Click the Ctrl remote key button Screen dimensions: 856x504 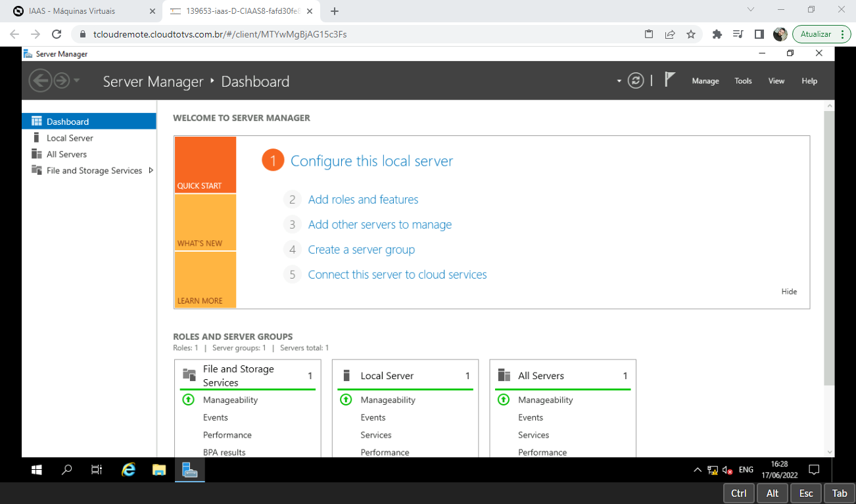738,493
